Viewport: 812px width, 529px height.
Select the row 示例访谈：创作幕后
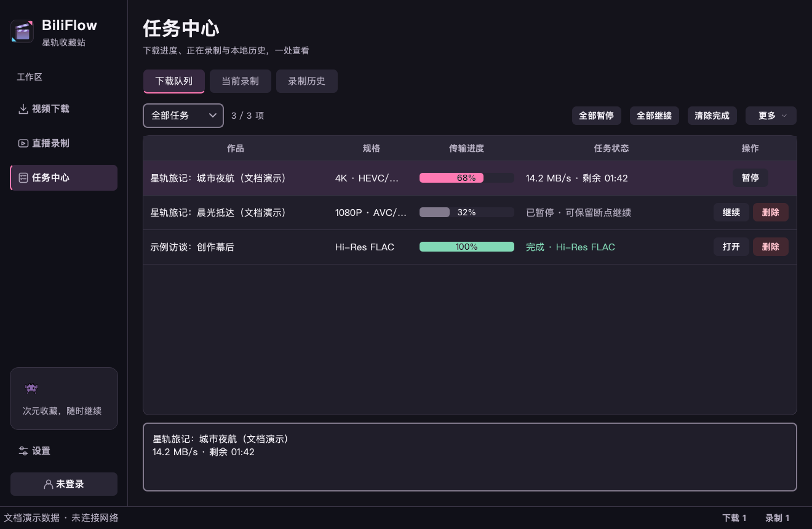[x=470, y=247]
